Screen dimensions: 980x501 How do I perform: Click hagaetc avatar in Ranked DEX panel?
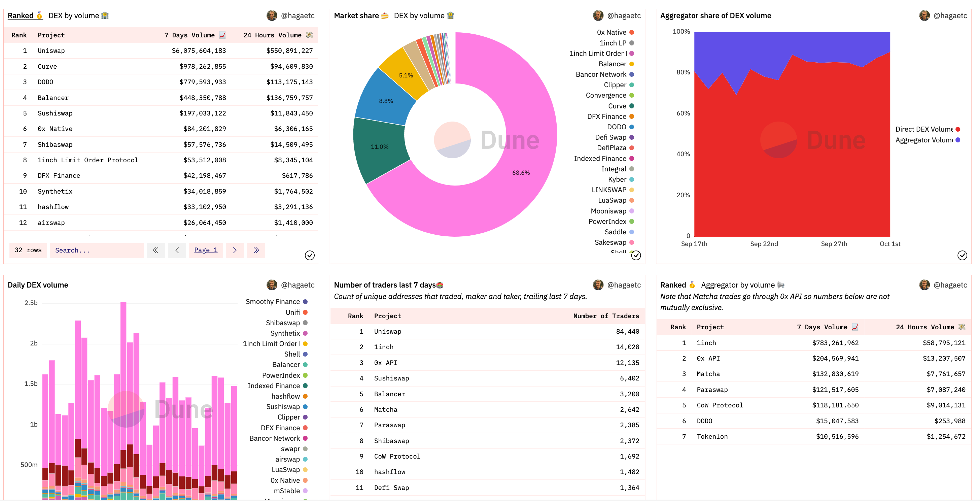pyautogui.click(x=272, y=15)
